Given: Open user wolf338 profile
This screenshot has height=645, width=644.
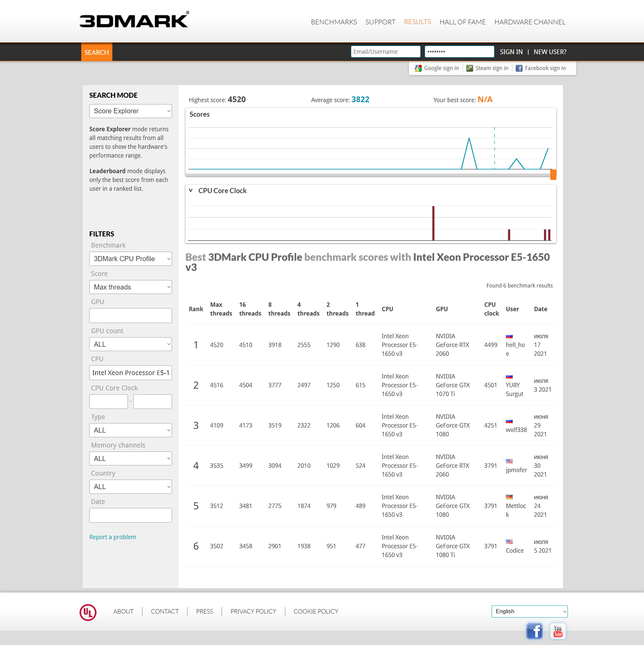Looking at the screenshot, I should pos(516,430).
